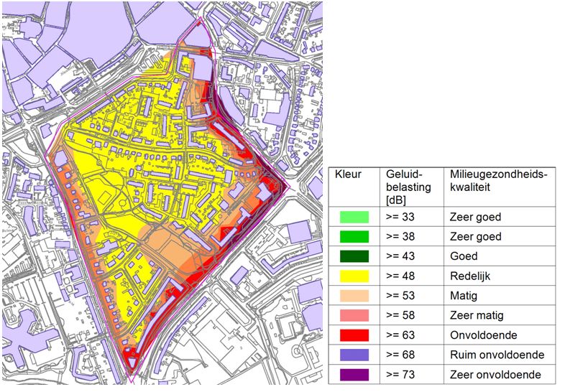Click the red >= 63 color swatch
565x392 pixels.
point(354,335)
